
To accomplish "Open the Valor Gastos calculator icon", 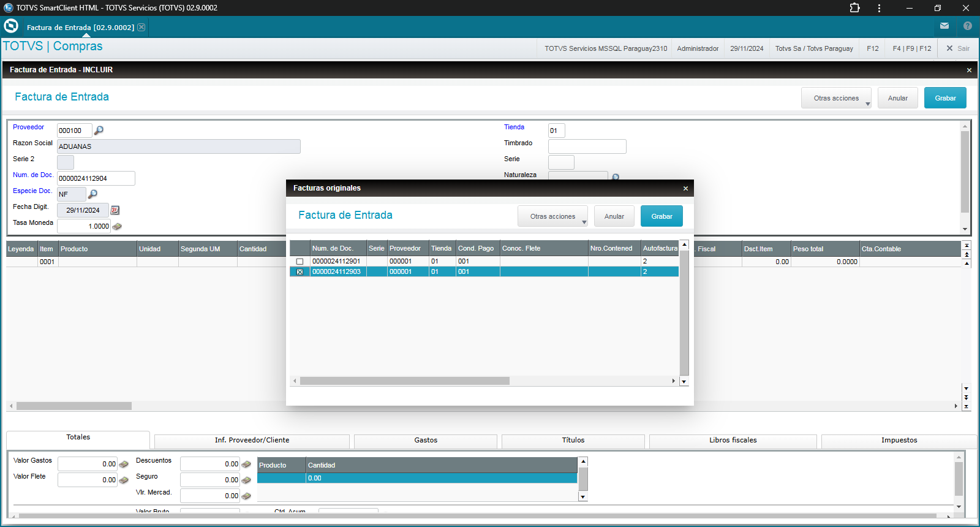I will [124, 464].
